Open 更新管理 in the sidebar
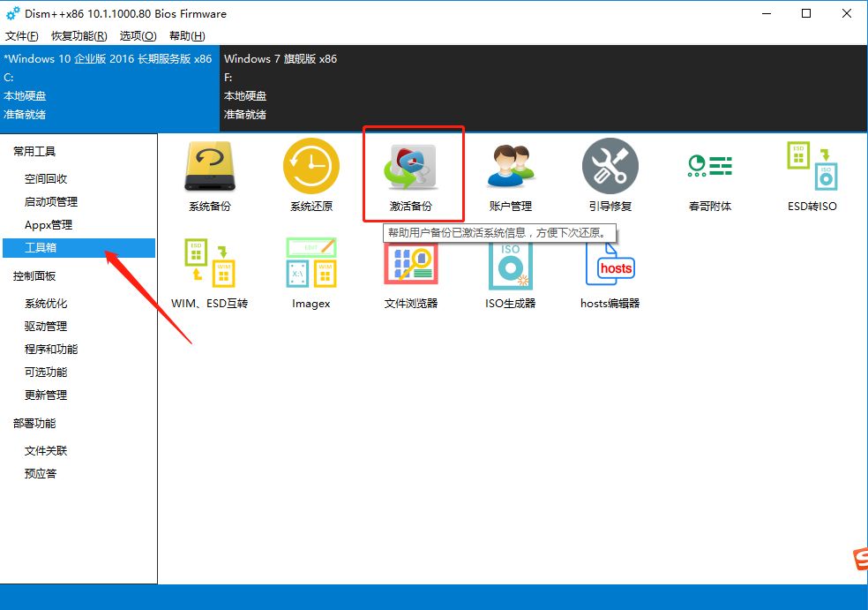Screen dimensions: 868x610 [45, 395]
